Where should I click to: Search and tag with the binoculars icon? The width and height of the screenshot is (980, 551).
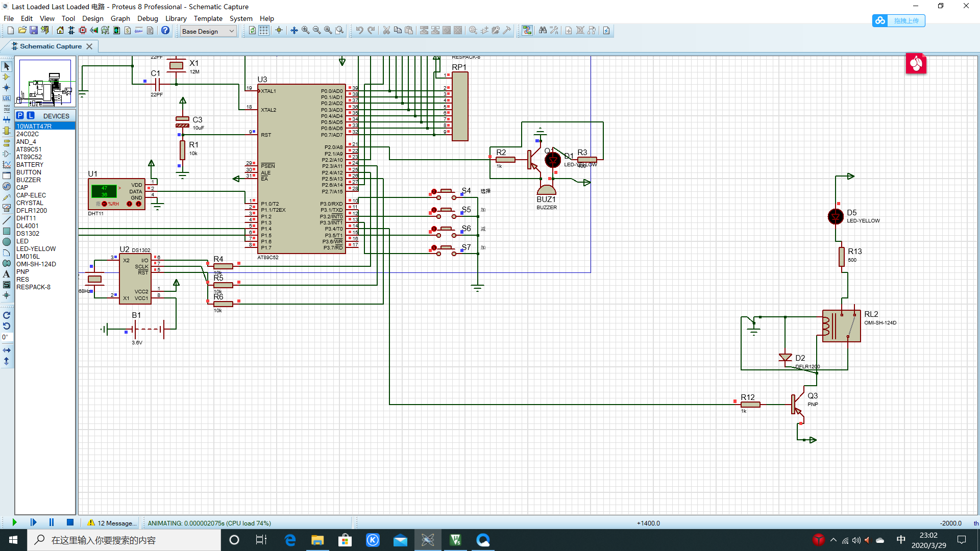(543, 31)
